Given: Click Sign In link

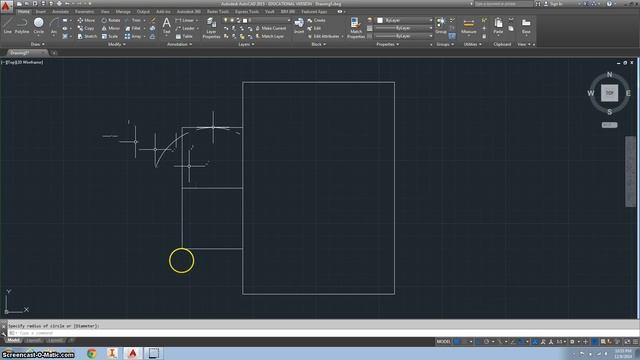Looking at the screenshot, I should pos(553,4).
